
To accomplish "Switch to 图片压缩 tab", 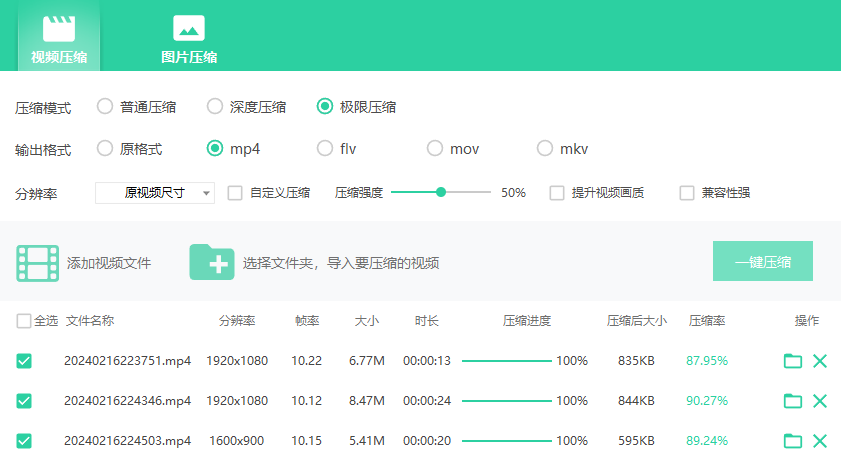I will click(189, 38).
